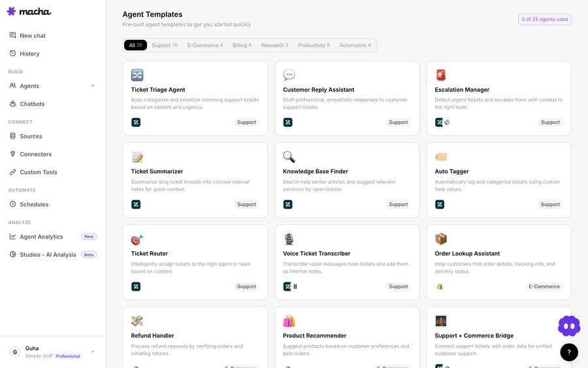
Task: Click E-Commerce tag on Order Lookup Assistant
Action: 544,286
